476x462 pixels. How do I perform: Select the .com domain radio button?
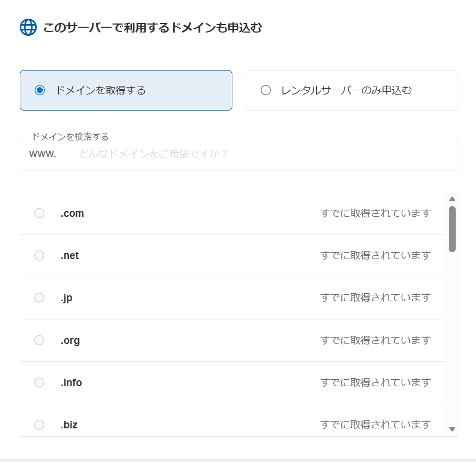pyautogui.click(x=38, y=213)
